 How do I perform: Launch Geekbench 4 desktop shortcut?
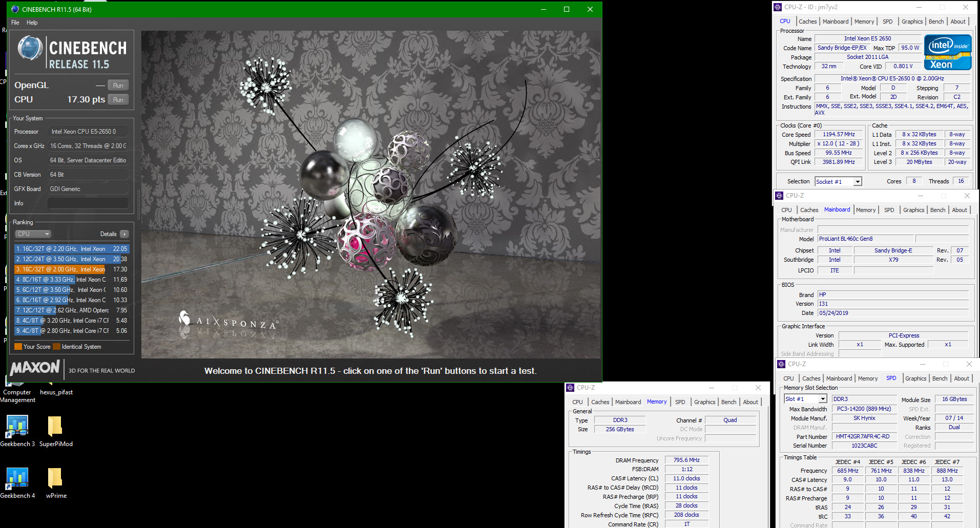tap(17, 483)
